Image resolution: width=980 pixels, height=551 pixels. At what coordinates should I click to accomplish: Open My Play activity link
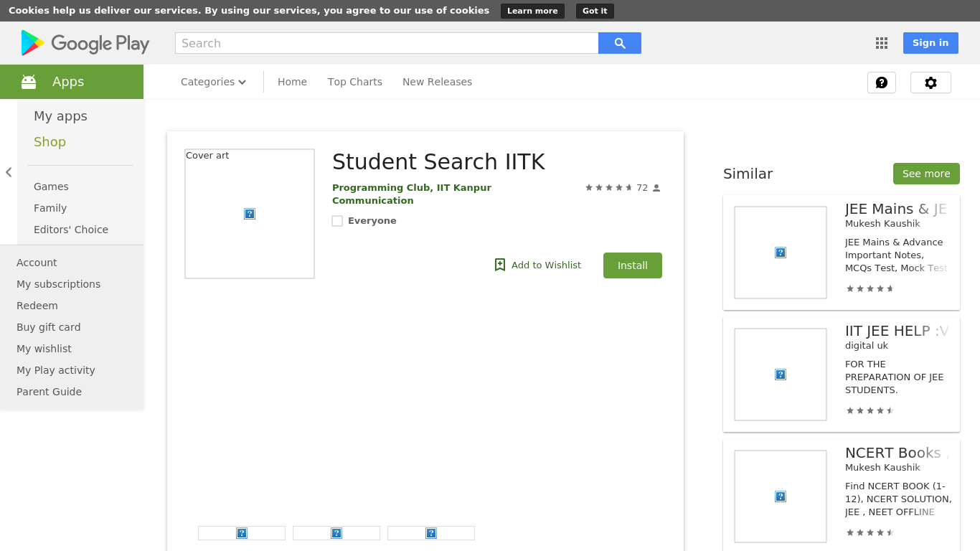[x=55, y=370]
